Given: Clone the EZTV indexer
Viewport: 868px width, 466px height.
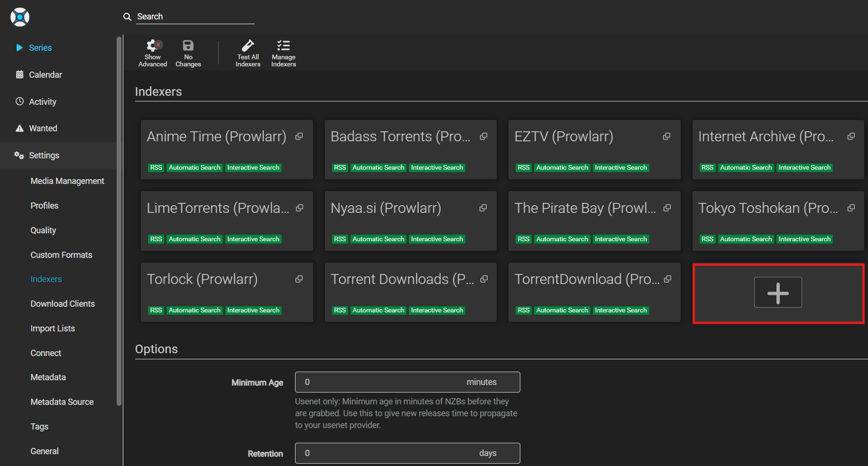Looking at the screenshot, I should (x=667, y=137).
